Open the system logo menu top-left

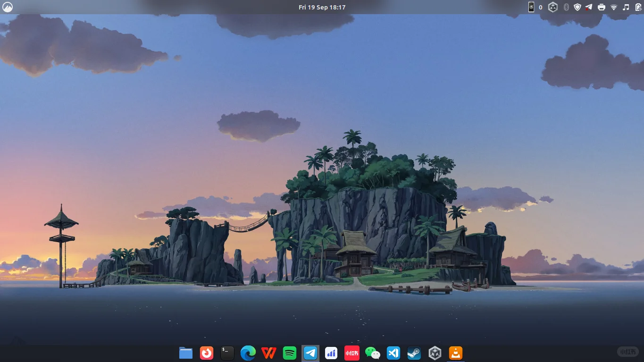tap(7, 7)
